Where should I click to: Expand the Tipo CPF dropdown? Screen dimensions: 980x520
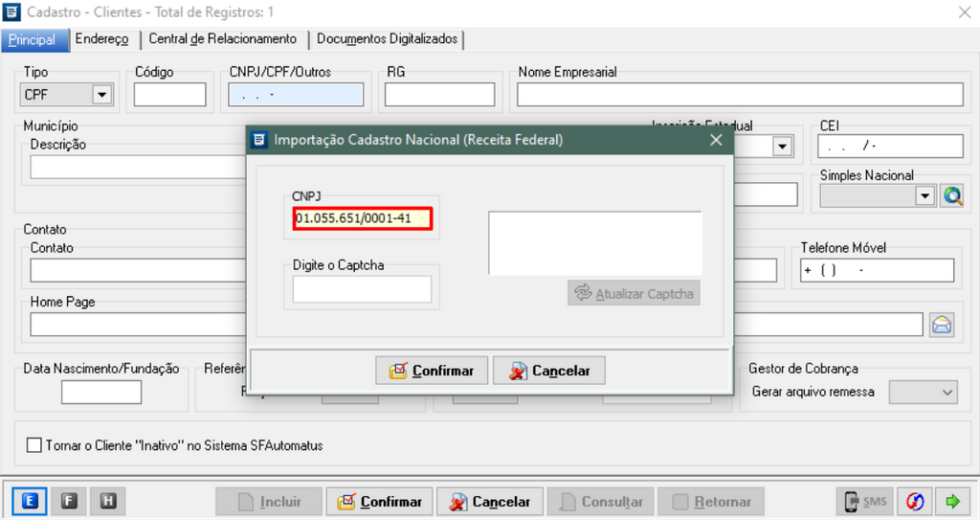click(100, 95)
